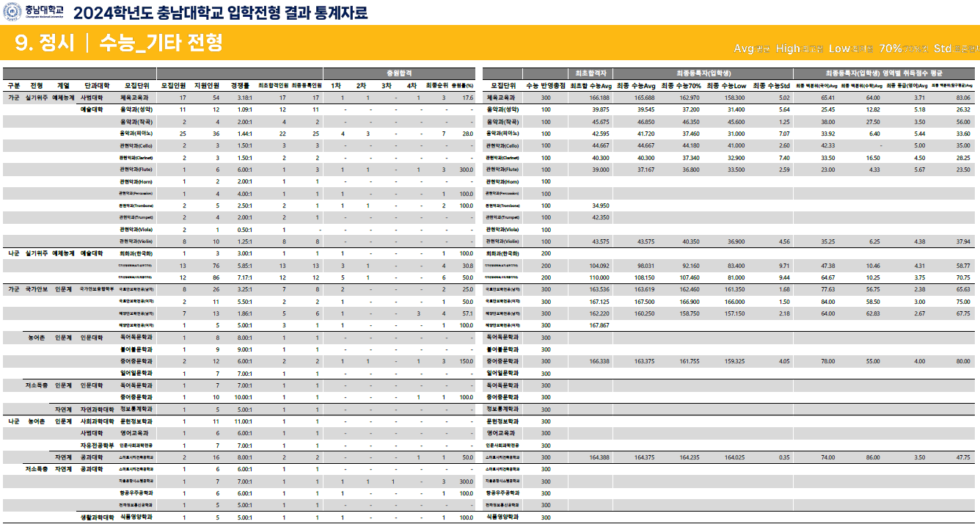Click the '최초합격자' group header
The height and width of the screenshot is (527, 980).
(x=591, y=73)
